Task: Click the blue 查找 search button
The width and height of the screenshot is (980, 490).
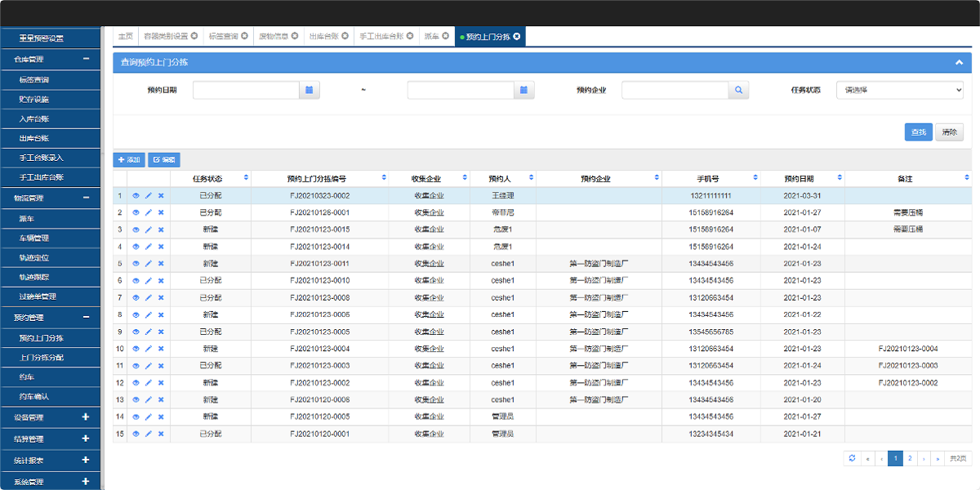Action: pos(918,131)
